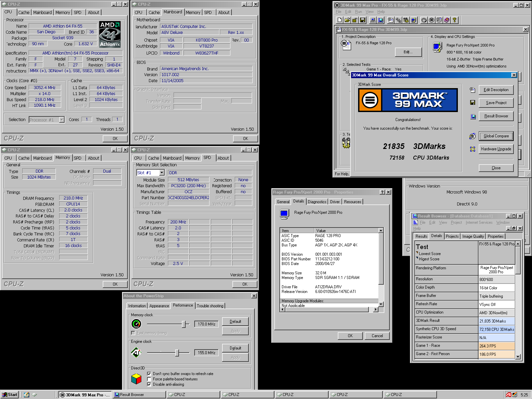Click the ATI engine clock icon in PowerStrip
The width and height of the screenshot is (532, 399).
pyautogui.click(x=136, y=352)
